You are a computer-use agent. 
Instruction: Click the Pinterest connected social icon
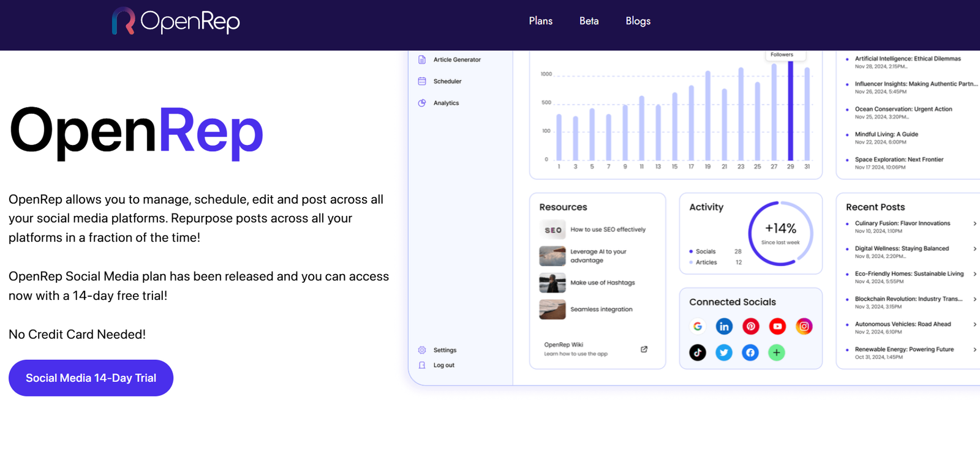coord(751,327)
